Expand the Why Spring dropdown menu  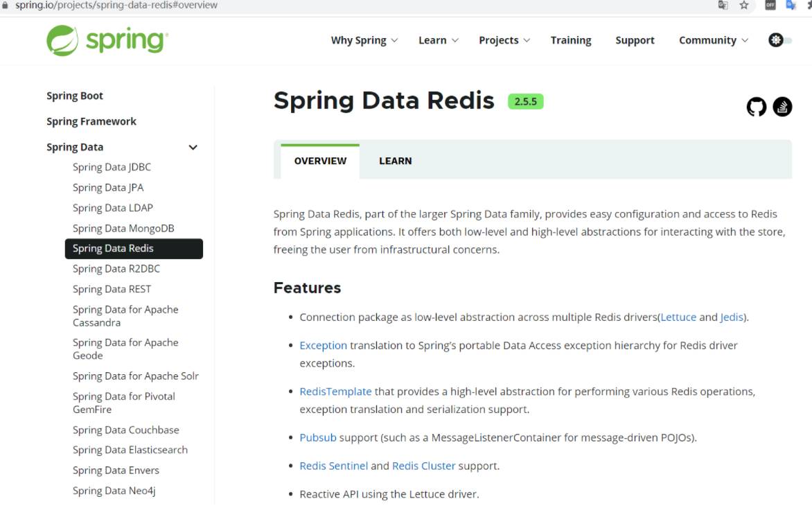coord(364,40)
